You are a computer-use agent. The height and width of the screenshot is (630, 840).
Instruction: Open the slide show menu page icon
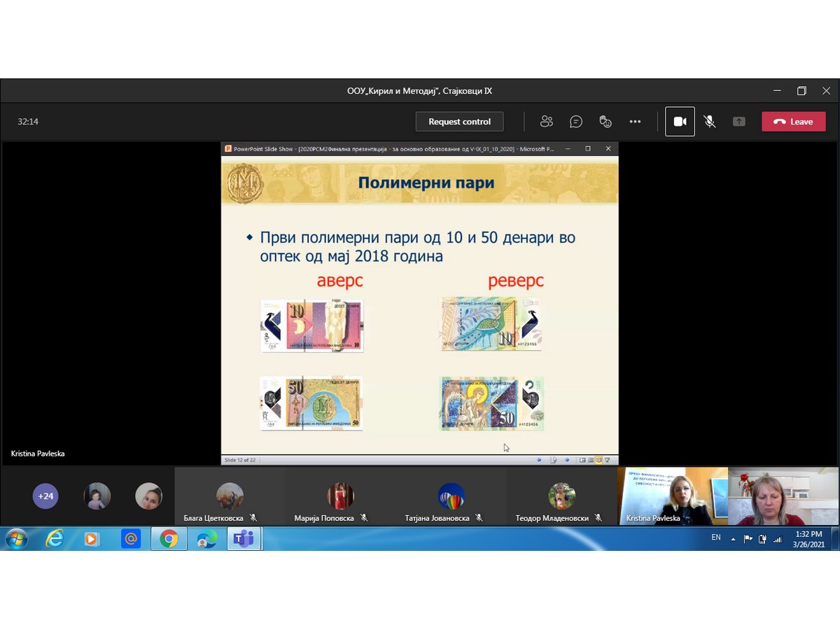553,460
